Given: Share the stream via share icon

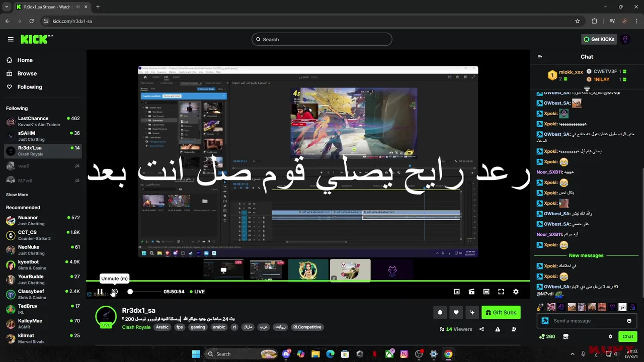Looking at the screenshot, I should coord(481,329).
